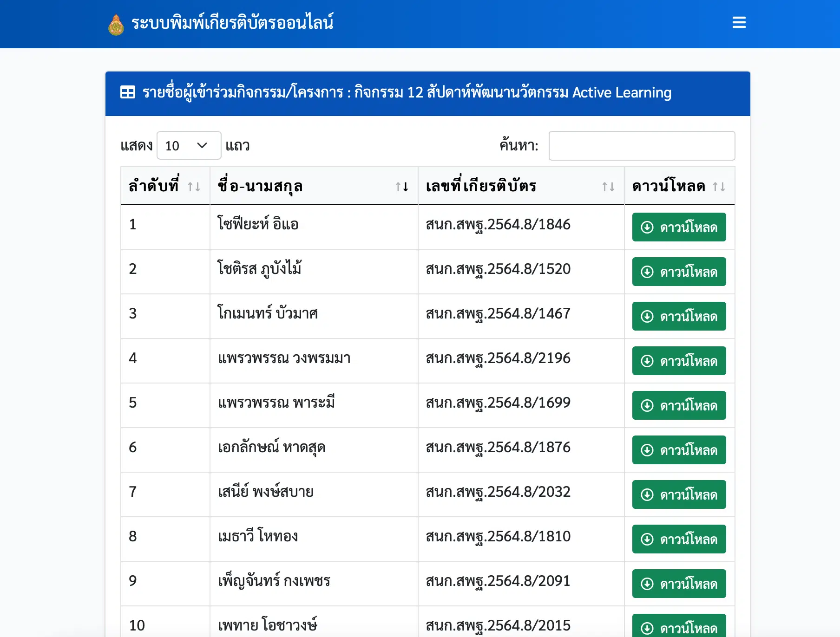Select the name โชติรส ภูบังไม้

(260, 268)
